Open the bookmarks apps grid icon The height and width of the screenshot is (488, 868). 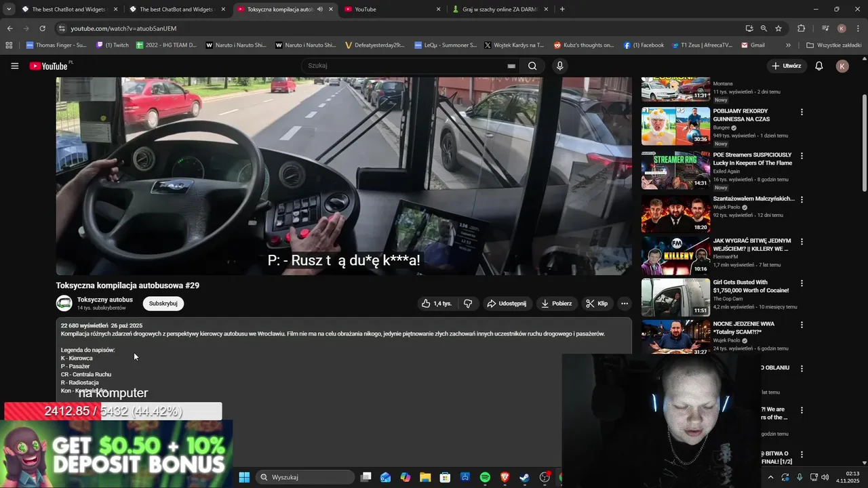(9, 45)
